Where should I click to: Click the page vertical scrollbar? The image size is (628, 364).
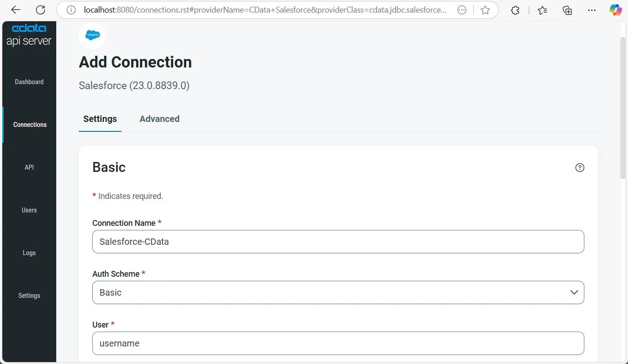coord(623,108)
